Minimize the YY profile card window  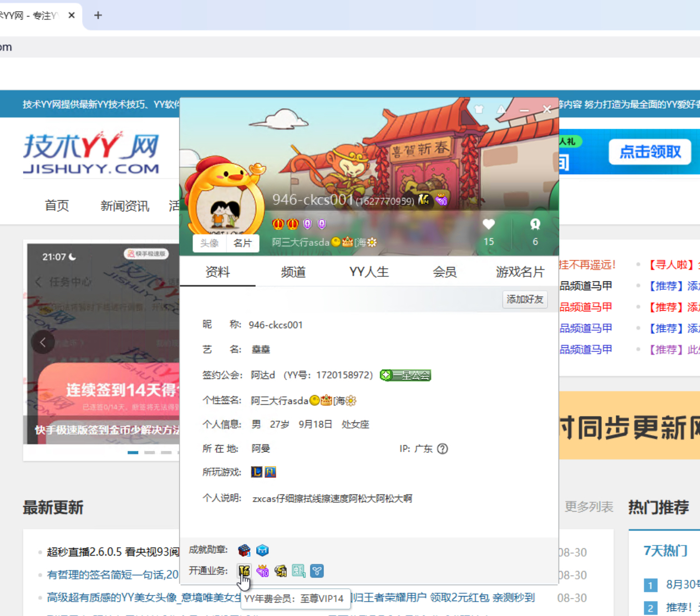pyautogui.click(x=524, y=110)
